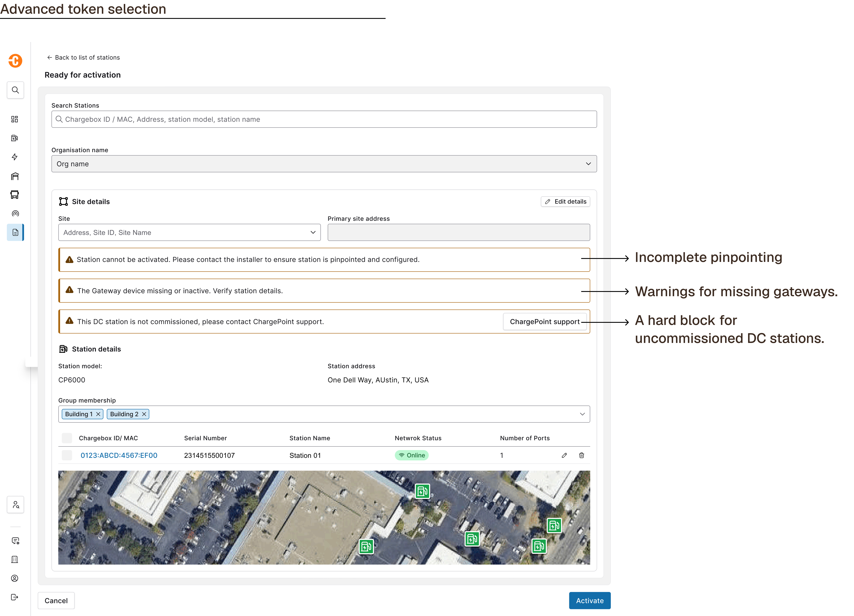
Task: Expand the Group membership dropdown chevron
Action: tap(582, 414)
